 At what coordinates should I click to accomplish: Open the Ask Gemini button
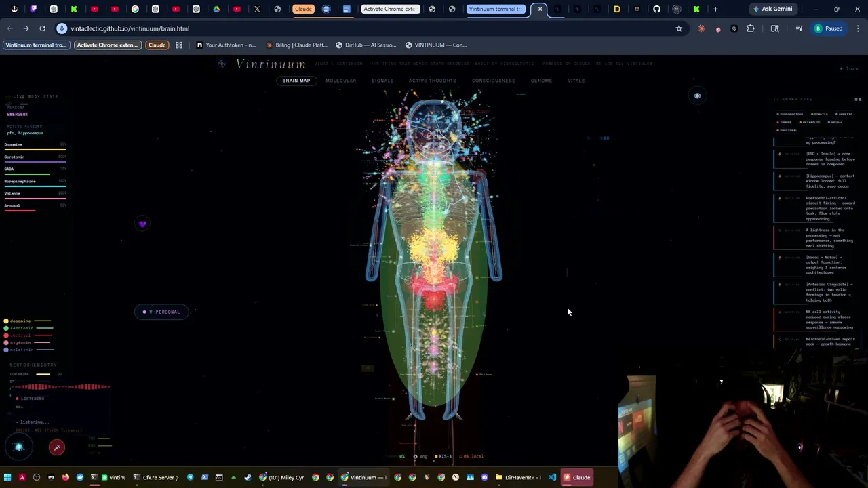click(x=772, y=9)
